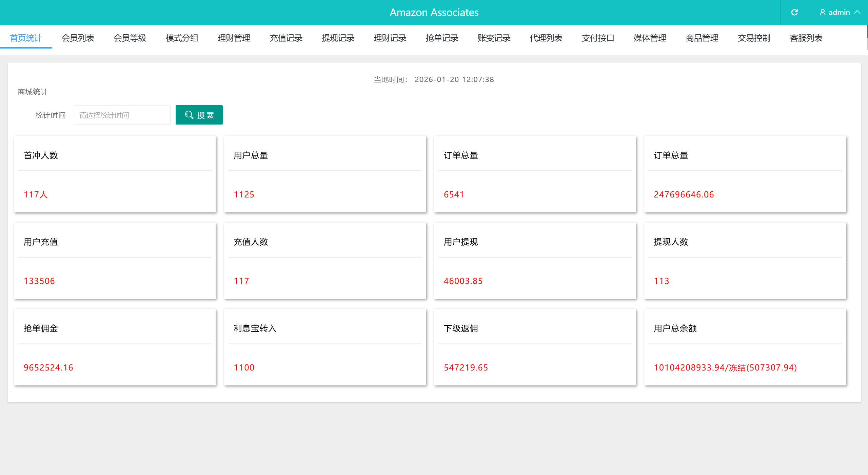Switch to the 客服列表 tab
Image resolution: width=868 pixels, height=475 pixels.
[x=806, y=38]
